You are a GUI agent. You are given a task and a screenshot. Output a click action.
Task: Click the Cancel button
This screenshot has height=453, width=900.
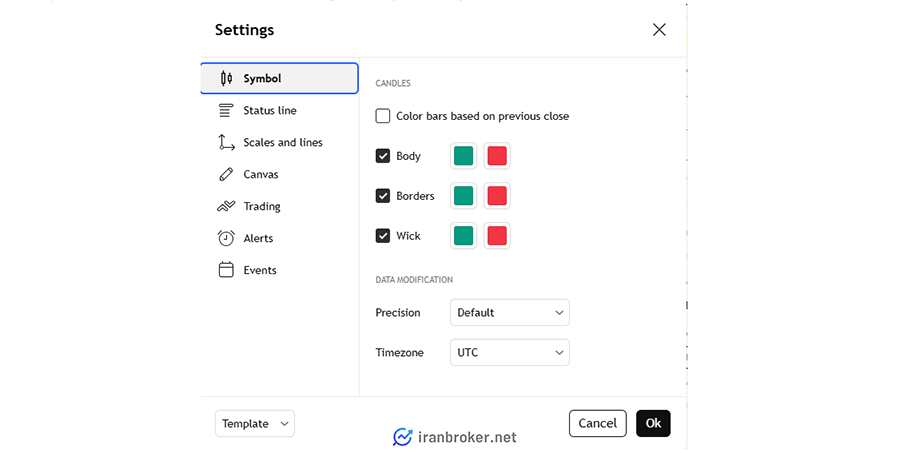coord(598,423)
